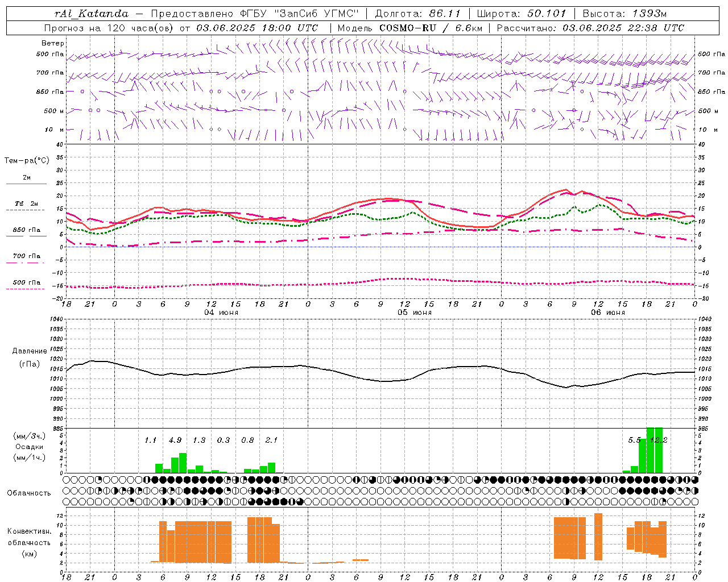Click the 'Конвективн.' convective cloud label
The image size is (728, 582).
[29, 531]
